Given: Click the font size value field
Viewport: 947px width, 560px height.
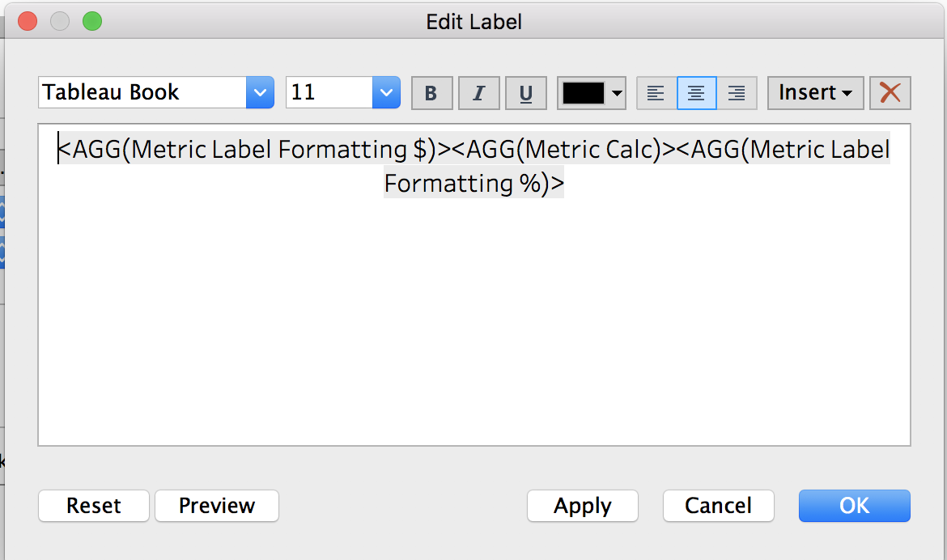Looking at the screenshot, I should coord(329,92).
